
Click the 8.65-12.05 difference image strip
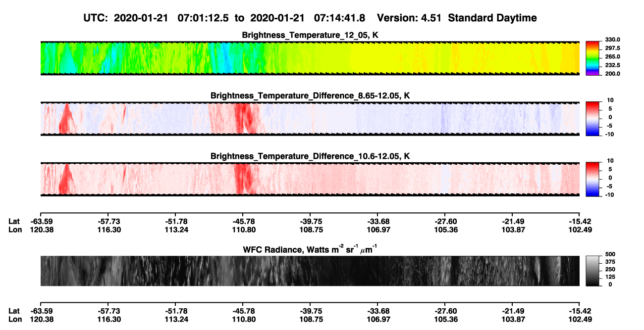click(x=310, y=118)
